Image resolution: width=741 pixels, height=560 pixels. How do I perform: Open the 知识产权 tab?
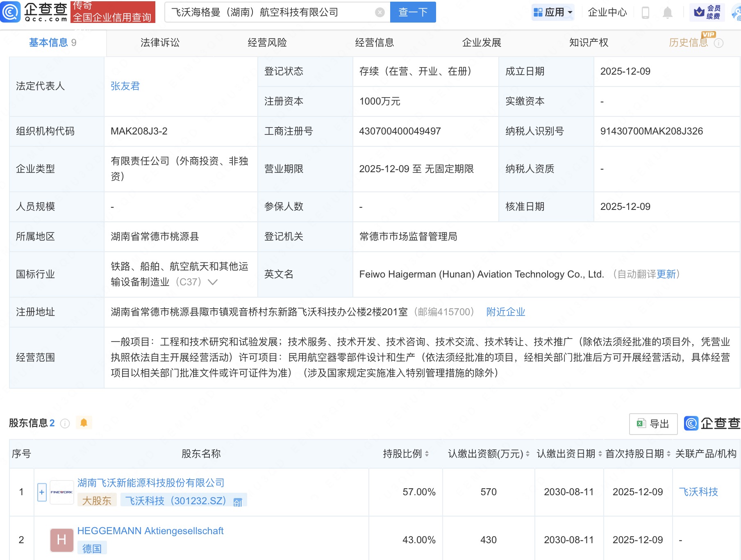(x=589, y=43)
